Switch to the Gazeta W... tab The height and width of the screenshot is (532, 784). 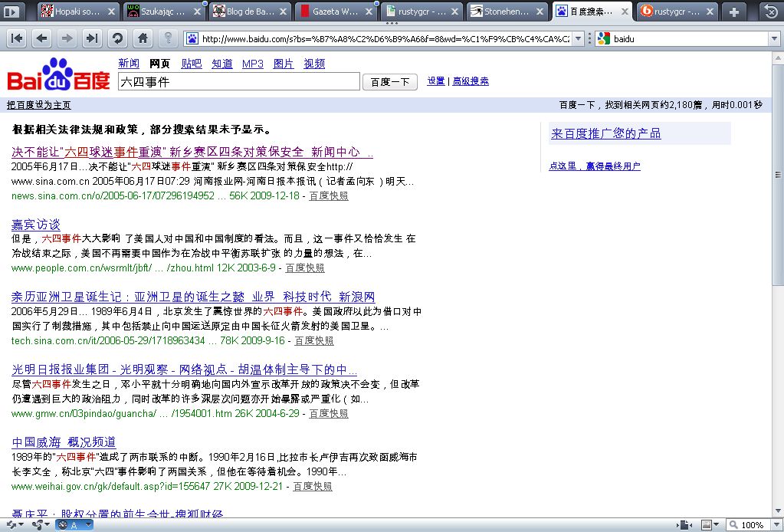[336, 11]
